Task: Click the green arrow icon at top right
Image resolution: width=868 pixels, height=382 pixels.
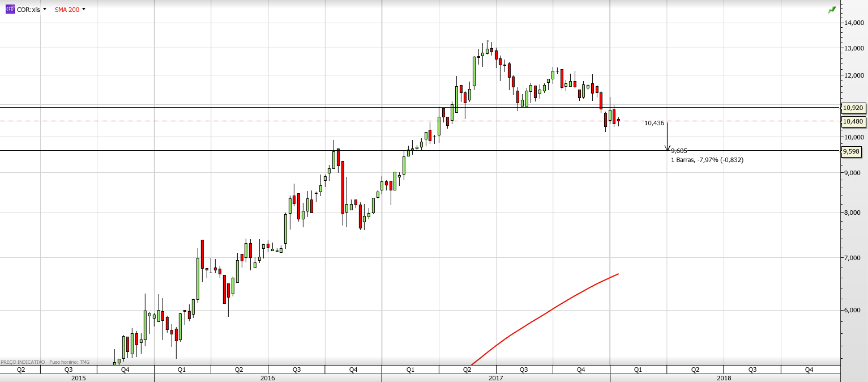Action: click(832, 10)
